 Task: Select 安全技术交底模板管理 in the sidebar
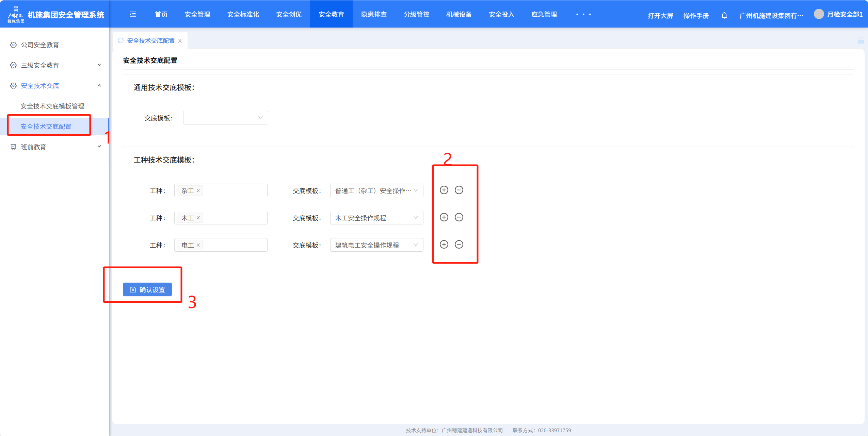coord(52,106)
